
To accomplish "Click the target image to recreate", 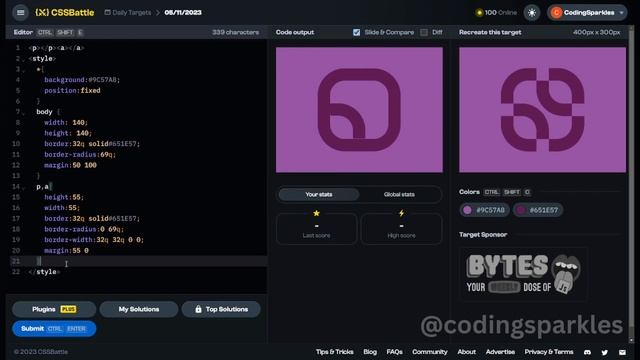I will click(x=542, y=109).
